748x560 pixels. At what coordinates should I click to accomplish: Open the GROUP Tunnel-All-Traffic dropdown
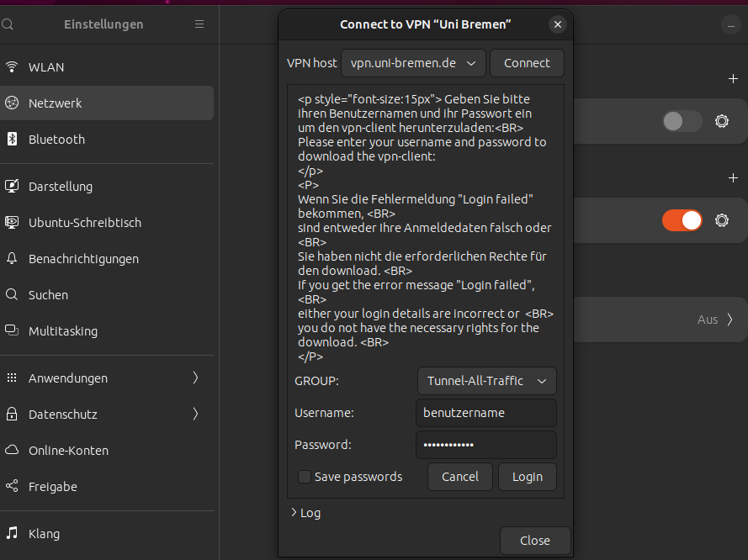(486, 381)
